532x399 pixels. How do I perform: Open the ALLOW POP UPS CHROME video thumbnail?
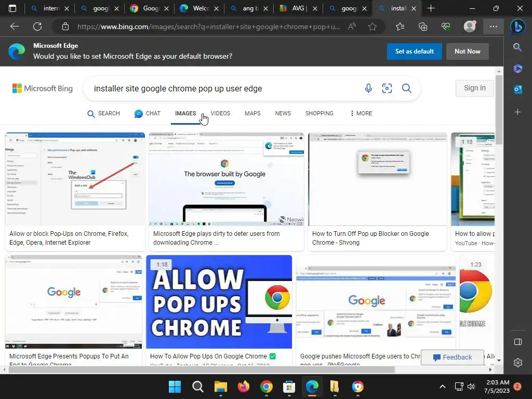(x=219, y=302)
